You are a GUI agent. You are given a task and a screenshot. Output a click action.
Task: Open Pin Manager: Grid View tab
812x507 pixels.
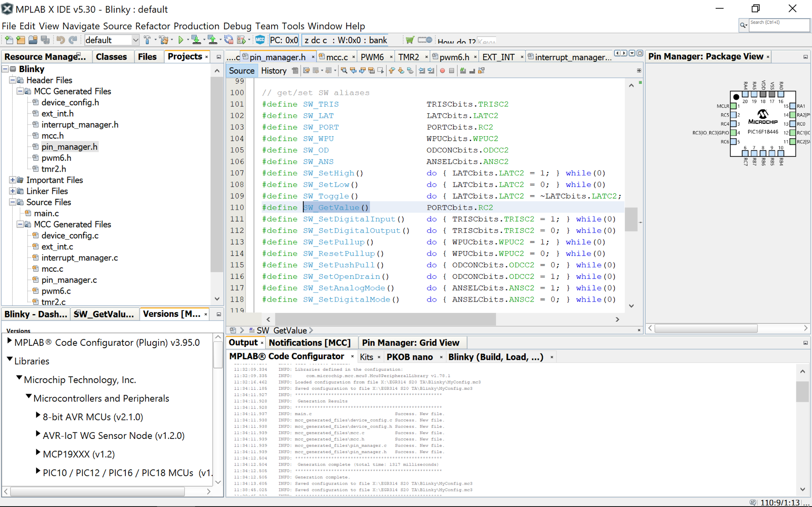point(410,343)
